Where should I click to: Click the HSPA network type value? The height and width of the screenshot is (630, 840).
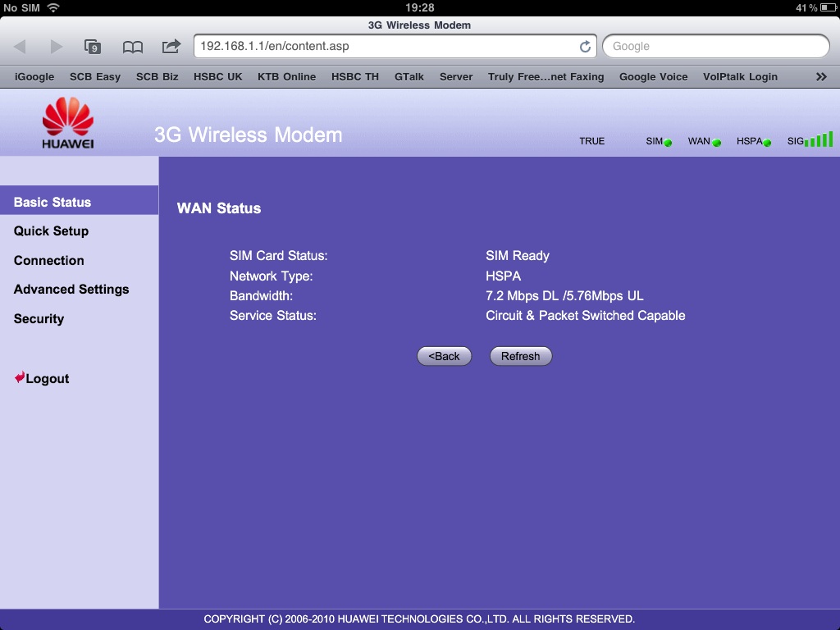tap(503, 276)
